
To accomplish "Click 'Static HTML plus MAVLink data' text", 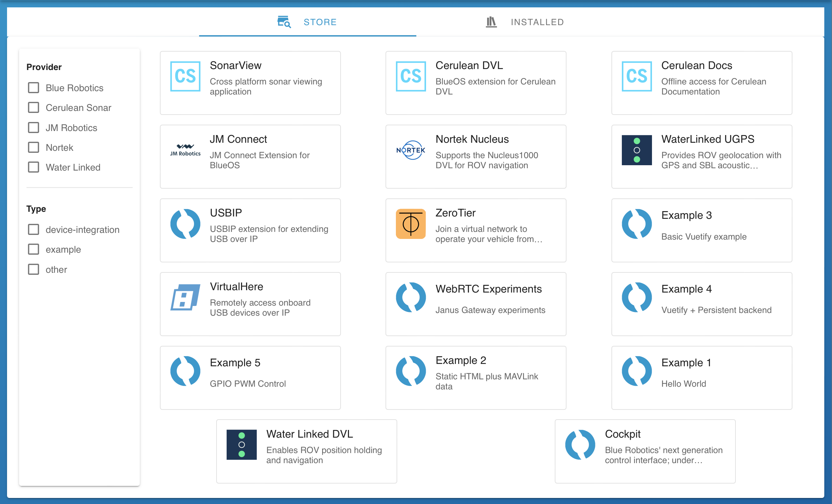I will pos(487,381).
